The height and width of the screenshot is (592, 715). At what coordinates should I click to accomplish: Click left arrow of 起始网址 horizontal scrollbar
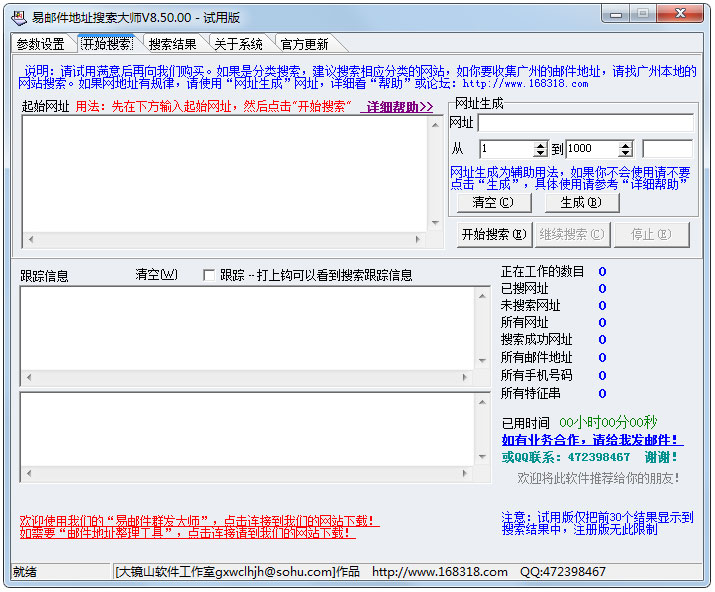31,239
